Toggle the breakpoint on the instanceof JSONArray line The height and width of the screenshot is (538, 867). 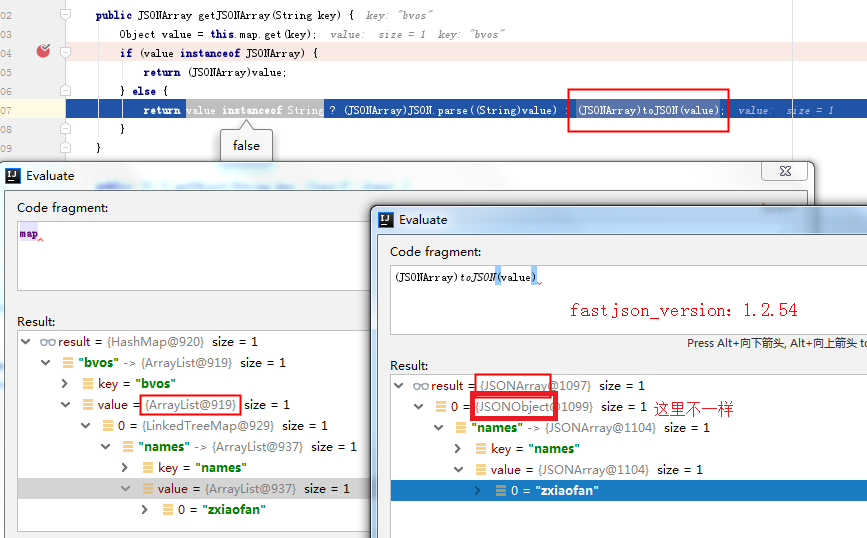pos(43,51)
